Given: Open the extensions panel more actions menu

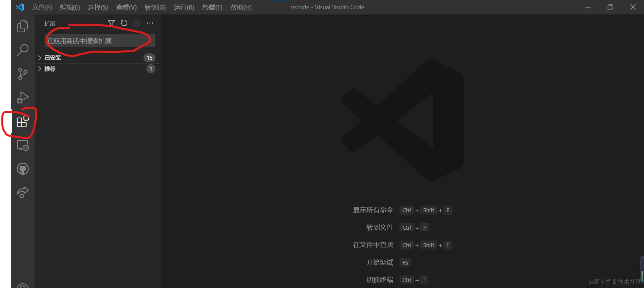Looking at the screenshot, I should pyautogui.click(x=150, y=23).
